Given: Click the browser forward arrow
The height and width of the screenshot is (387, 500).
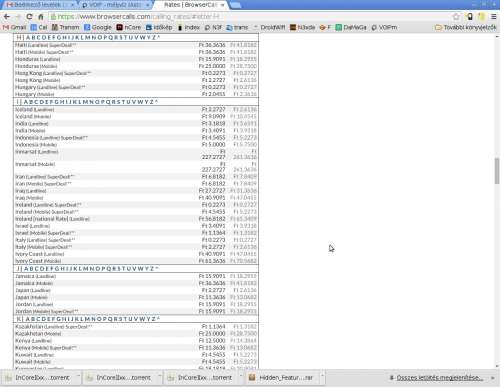Looking at the screenshot, I should (18, 17).
